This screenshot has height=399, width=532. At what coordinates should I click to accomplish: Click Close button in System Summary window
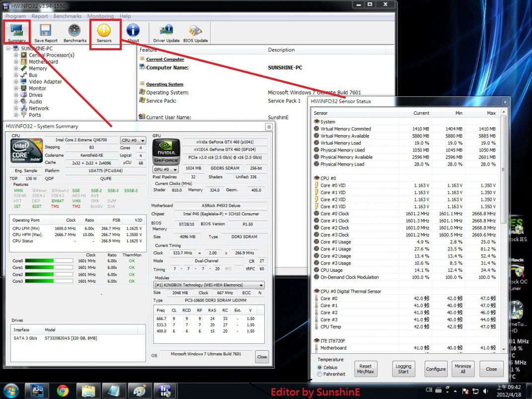[x=262, y=357]
